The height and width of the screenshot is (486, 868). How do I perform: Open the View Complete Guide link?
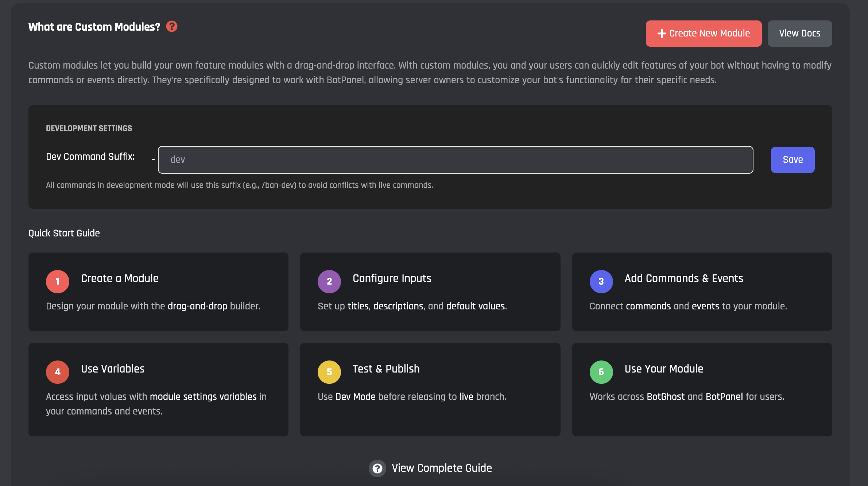click(441, 468)
